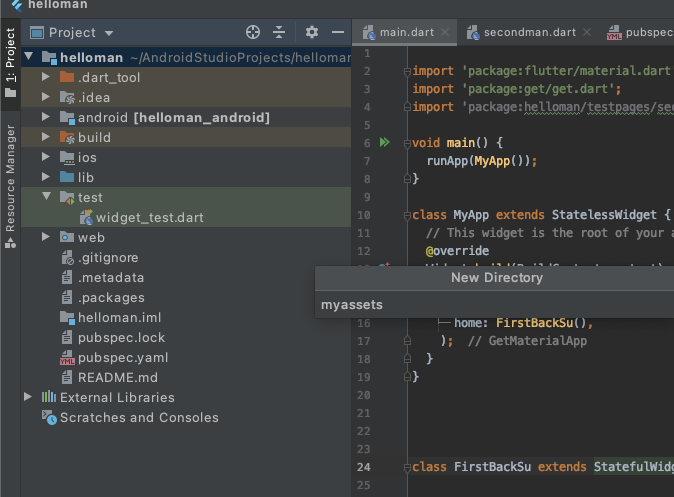Collapse the helloman root node

tap(29, 56)
